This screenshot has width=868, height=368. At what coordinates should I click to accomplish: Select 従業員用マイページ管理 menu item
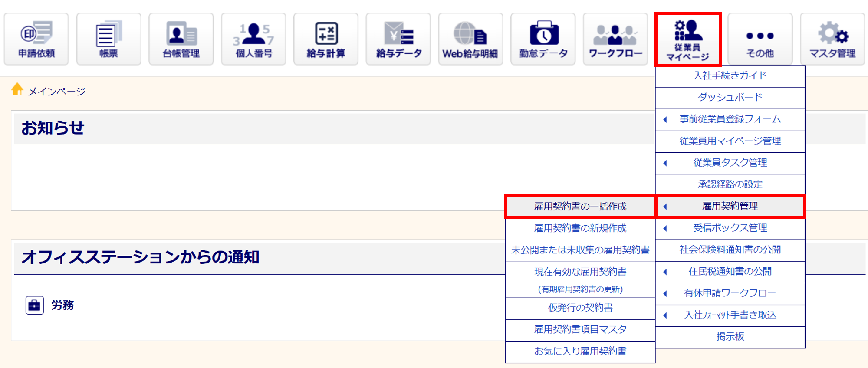click(730, 141)
